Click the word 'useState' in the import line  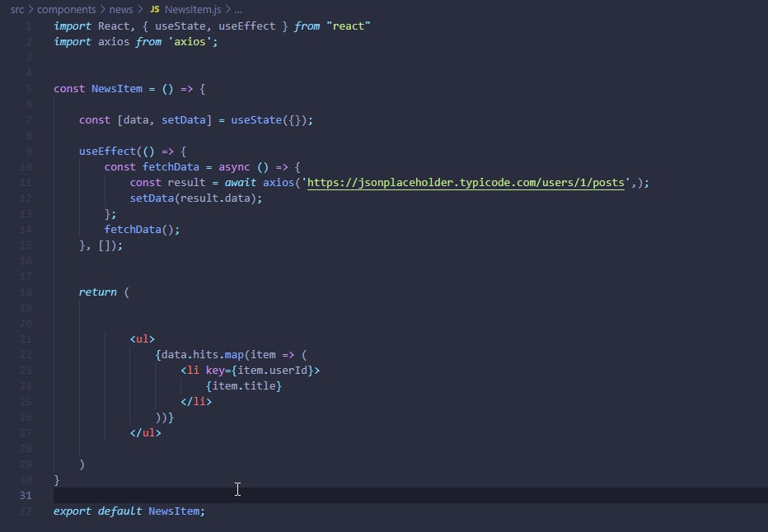[180, 26]
